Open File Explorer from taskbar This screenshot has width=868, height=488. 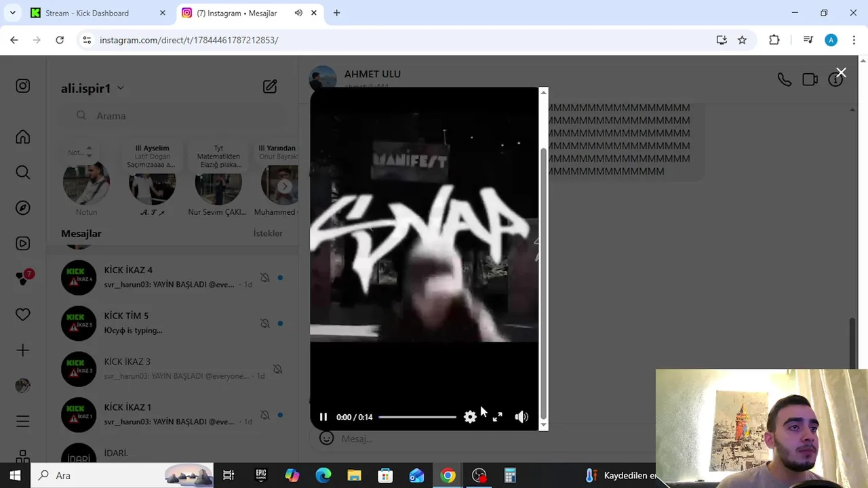coord(354,476)
